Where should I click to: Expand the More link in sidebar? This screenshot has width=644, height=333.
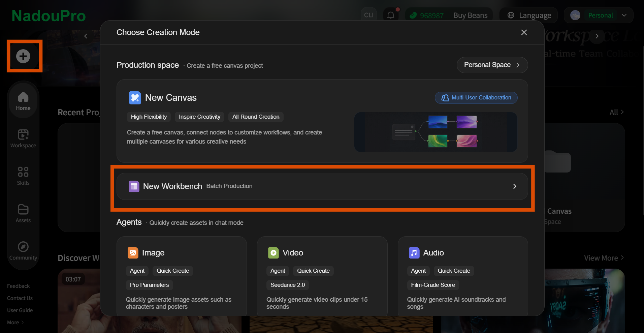15,323
